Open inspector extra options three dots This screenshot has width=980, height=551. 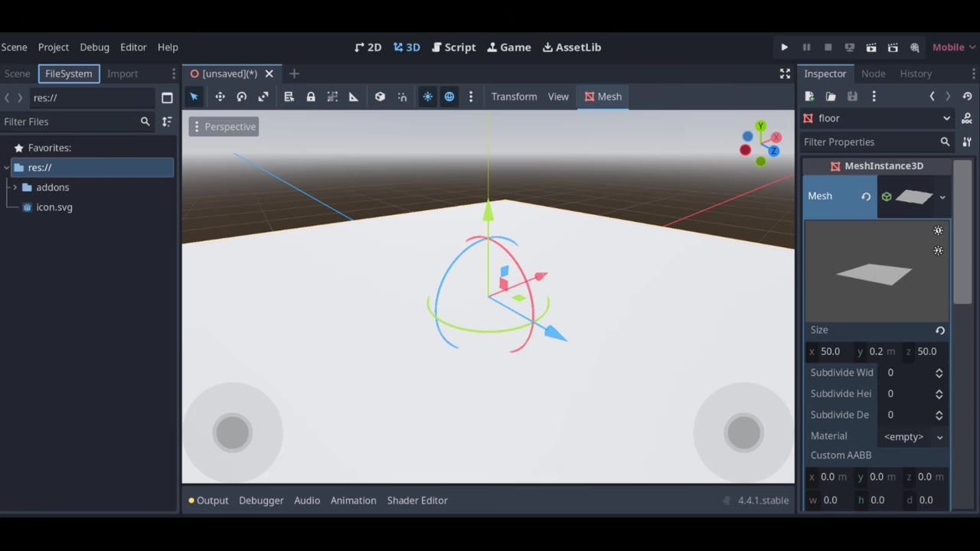coord(874,96)
